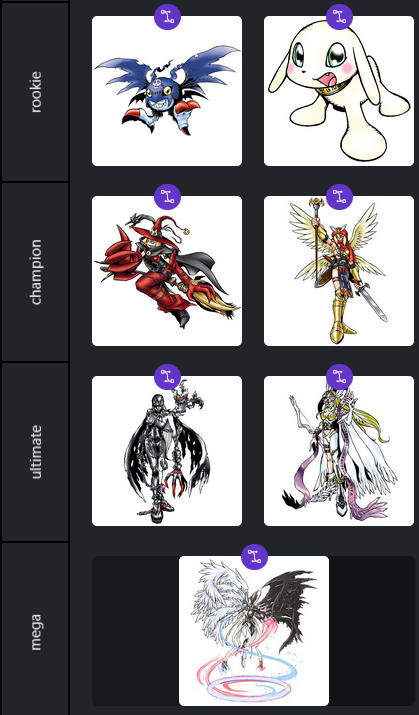
Task: Click the purple icon above the green-haired robed angel
Action: coord(339,377)
